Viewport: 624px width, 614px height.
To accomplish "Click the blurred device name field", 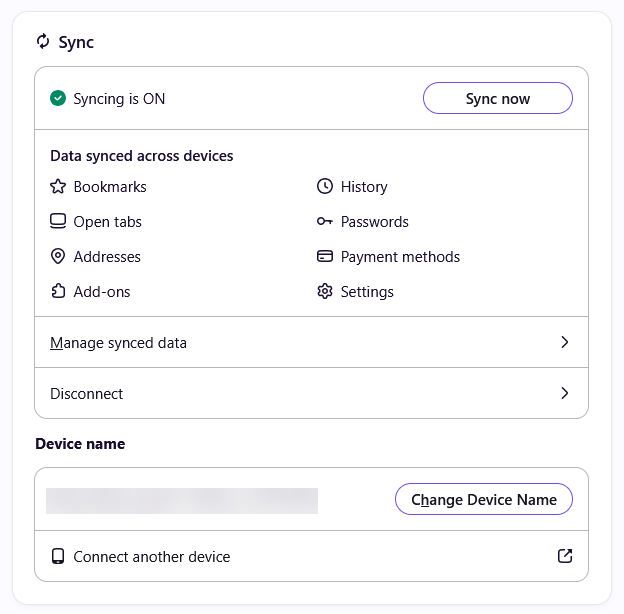I will coord(182,501).
